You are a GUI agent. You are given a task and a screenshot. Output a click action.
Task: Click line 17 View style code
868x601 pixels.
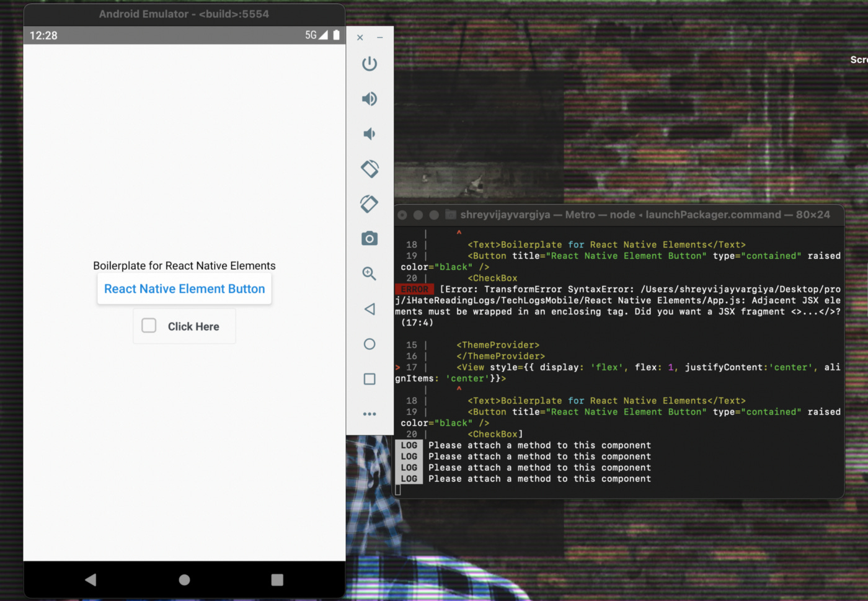pos(619,373)
